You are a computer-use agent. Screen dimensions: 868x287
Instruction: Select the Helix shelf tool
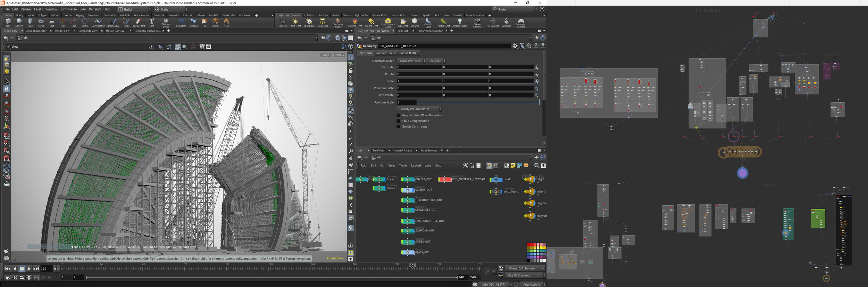(226, 23)
